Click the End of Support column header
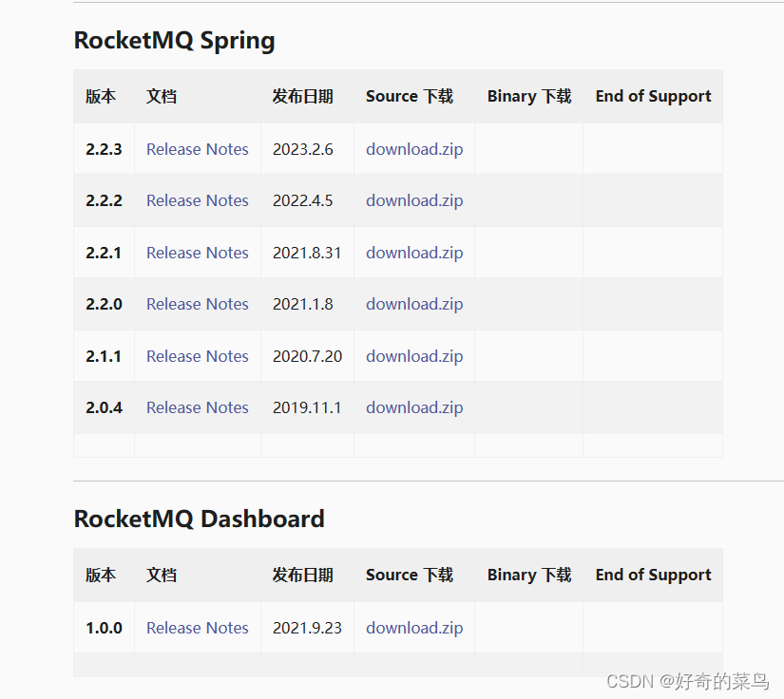This screenshot has height=699, width=784. pos(653,96)
